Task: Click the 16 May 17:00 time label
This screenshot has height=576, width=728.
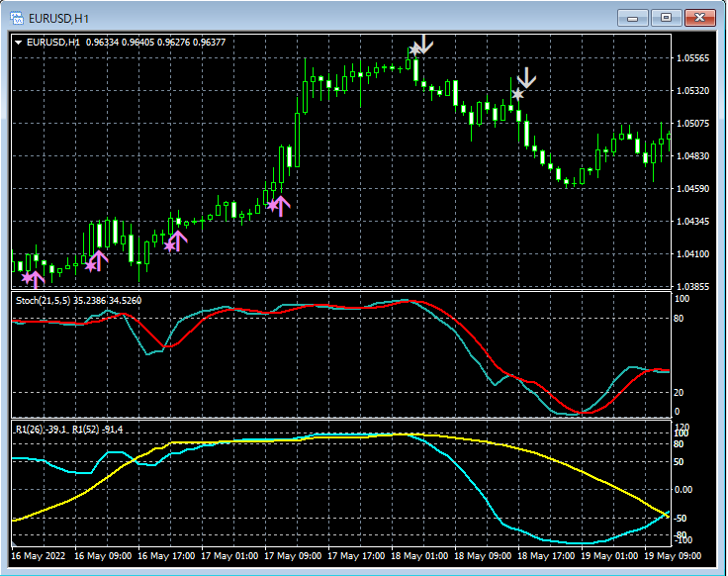Action: 166,556
